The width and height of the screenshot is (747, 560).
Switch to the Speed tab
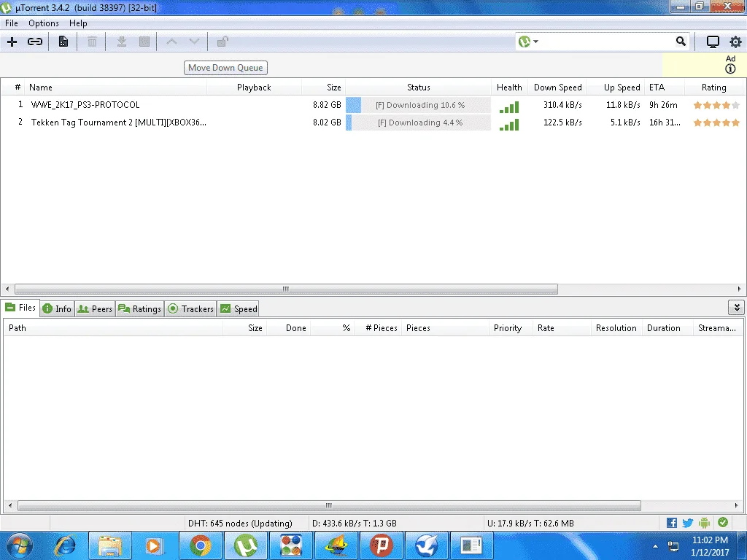(239, 309)
